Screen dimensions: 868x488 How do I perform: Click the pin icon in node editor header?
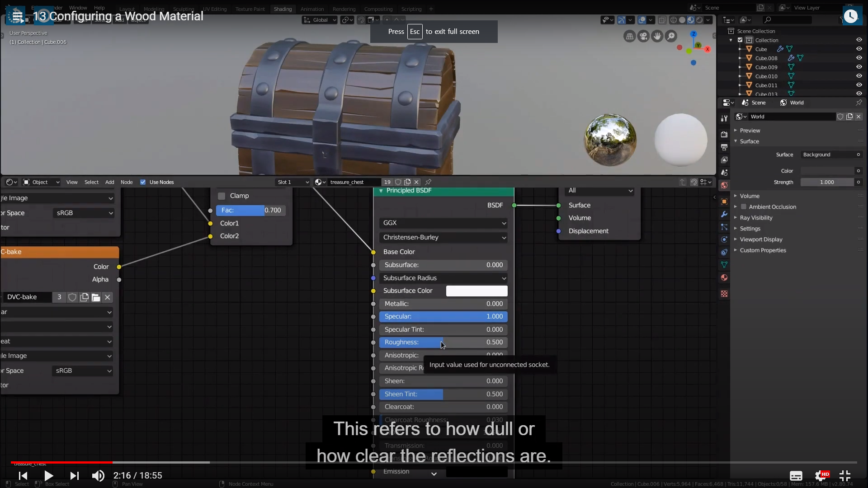(428, 182)
